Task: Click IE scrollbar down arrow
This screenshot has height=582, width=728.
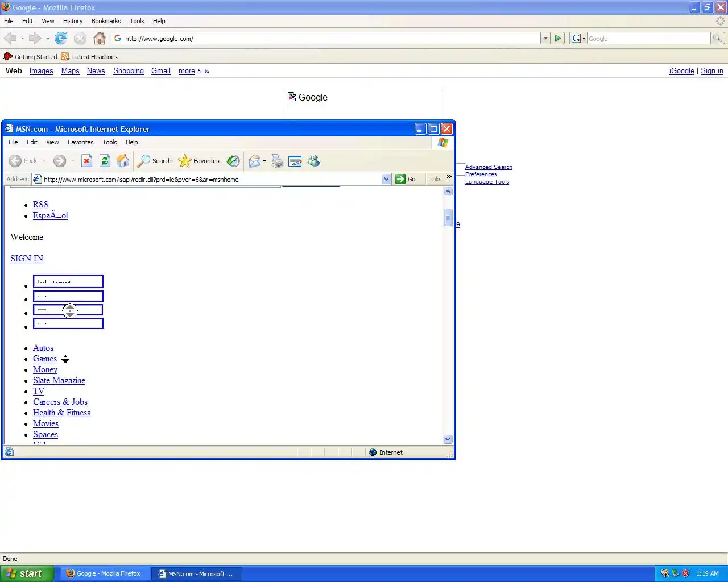Action: (448, 439)
